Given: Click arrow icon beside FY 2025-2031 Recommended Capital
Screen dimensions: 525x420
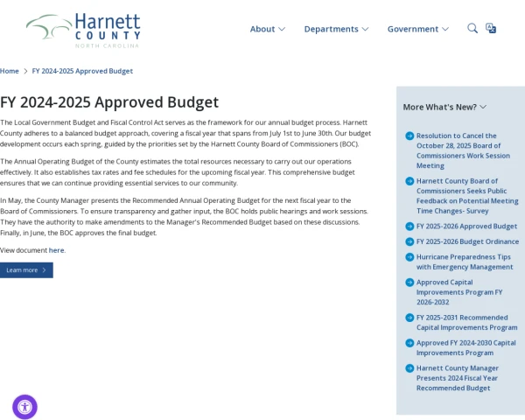Looking at the screenshot, I should coord(409,318).
